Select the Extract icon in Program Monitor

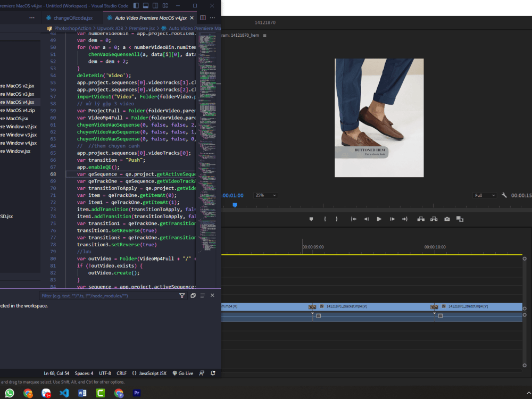(x=435, y=219)
